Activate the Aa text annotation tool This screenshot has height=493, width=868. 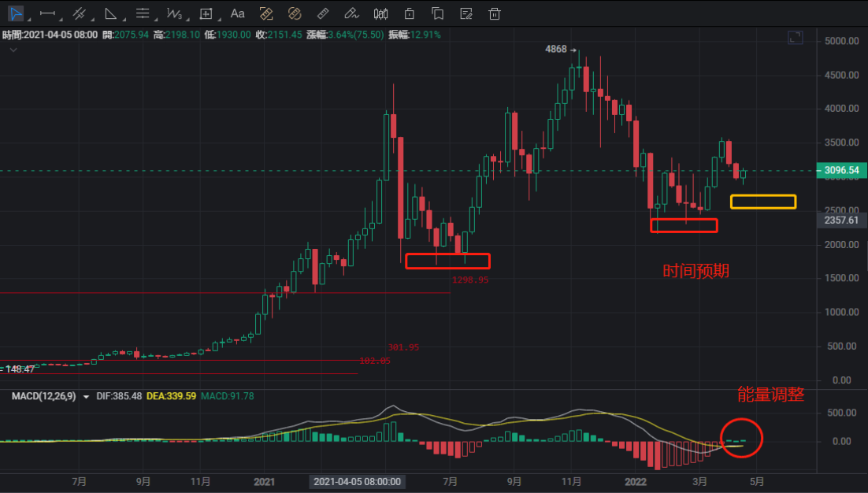coord(237,13)
